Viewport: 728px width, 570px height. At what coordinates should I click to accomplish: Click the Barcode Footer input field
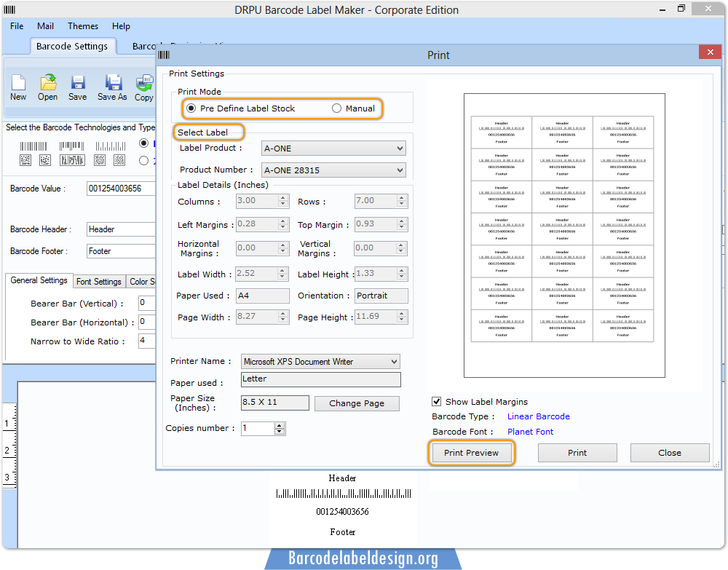point(121,251)
